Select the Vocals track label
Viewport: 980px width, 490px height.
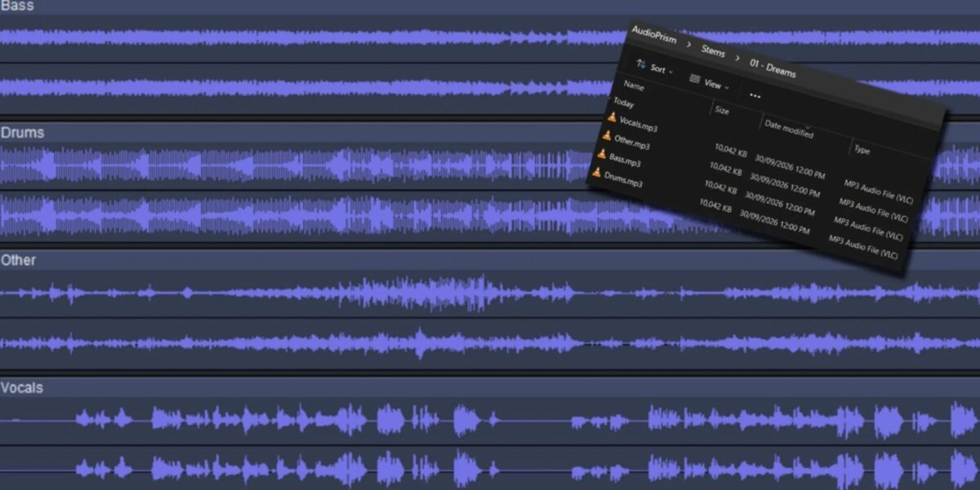[x=22, y=387]
